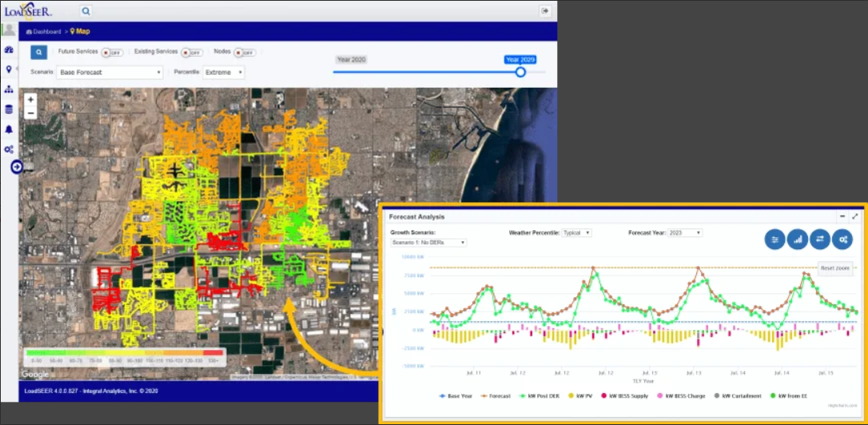
Task: Click the year slider handle at 2029
Action: coord(520,72)
